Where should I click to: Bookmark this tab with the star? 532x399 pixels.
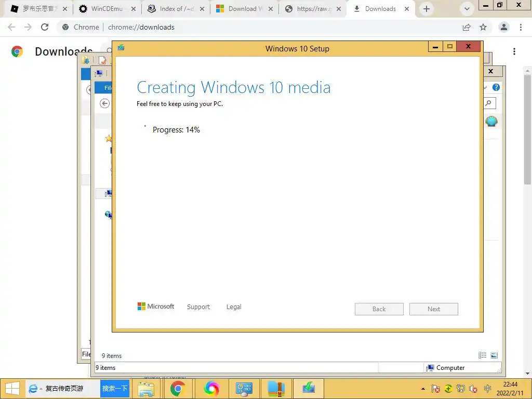click(x=483, y=27)
